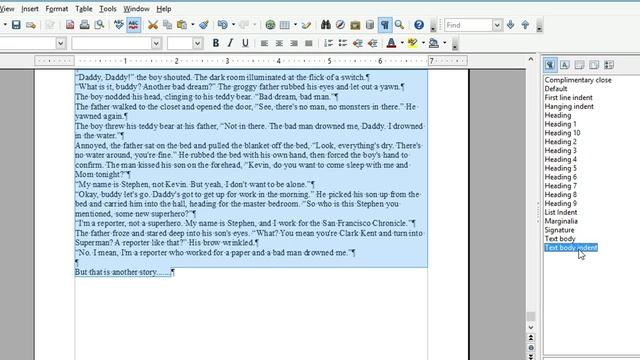
Task: Decrease indent icon
Action: coord(358,43)
